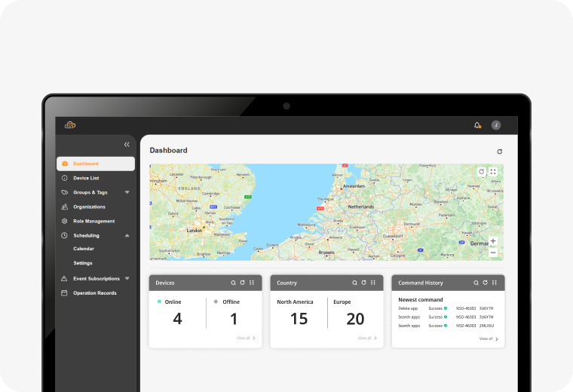This screenshot has height=392, width=573.
Task: Click View all in Command History
Action: (489, 339)
